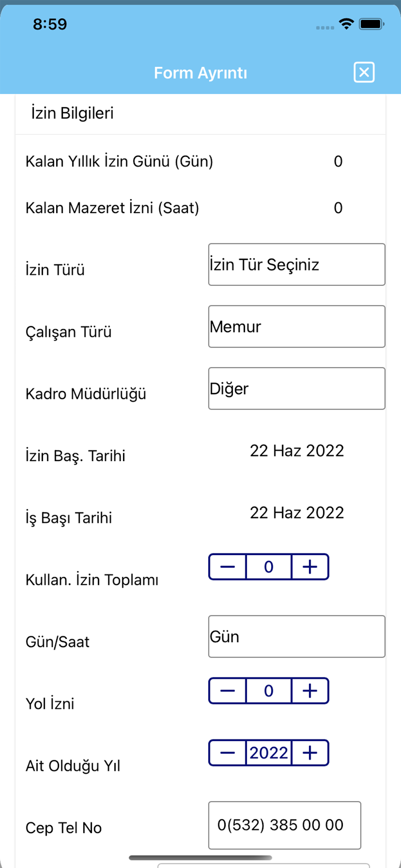Viewport: 401px width, 868px height.
Task: Open Çalışan Türü dropdown showing Memur
Action: click(296, 327)
